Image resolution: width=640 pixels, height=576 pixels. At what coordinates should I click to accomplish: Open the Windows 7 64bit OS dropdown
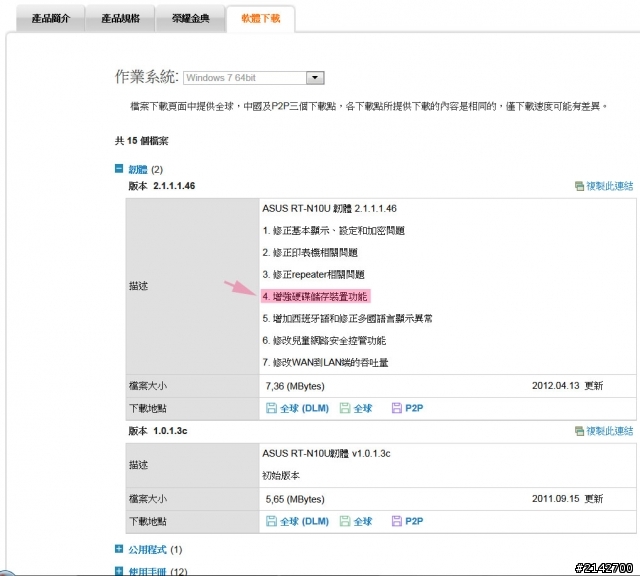[253, 78]
